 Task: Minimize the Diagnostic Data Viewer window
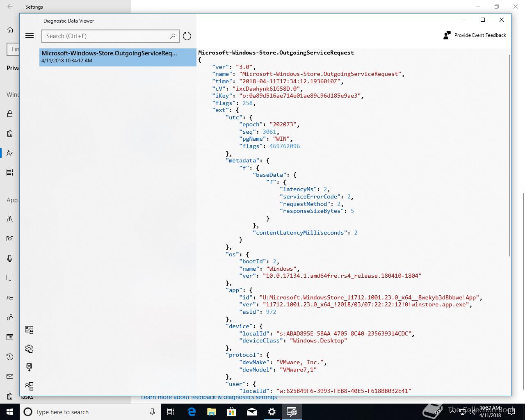tap(464, 20)
